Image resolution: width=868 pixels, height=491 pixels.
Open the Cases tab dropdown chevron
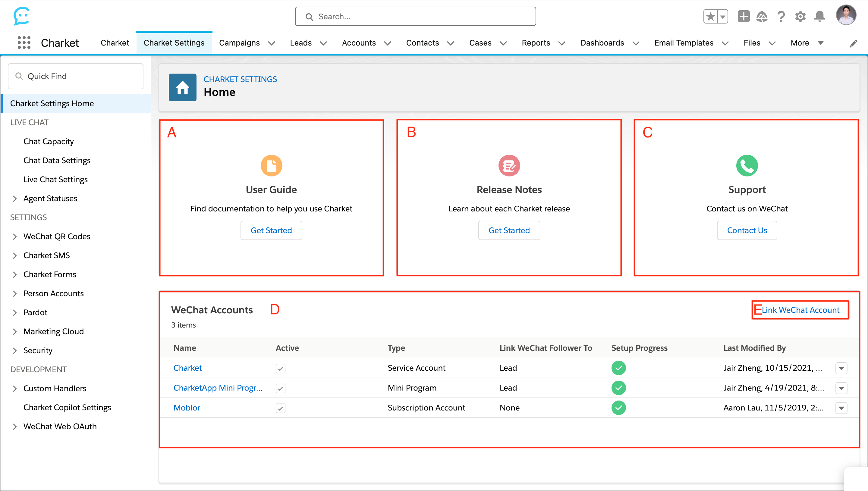[503, 43]
